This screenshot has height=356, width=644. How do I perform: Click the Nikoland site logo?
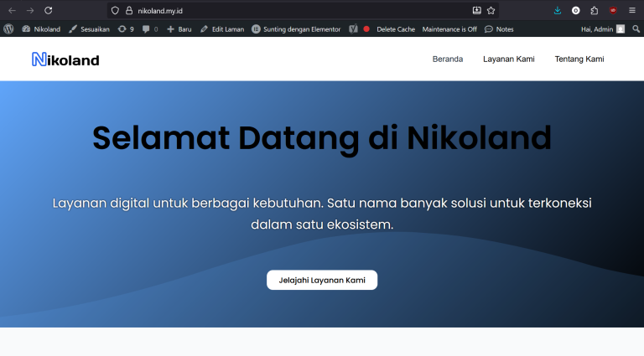[65, 59]
